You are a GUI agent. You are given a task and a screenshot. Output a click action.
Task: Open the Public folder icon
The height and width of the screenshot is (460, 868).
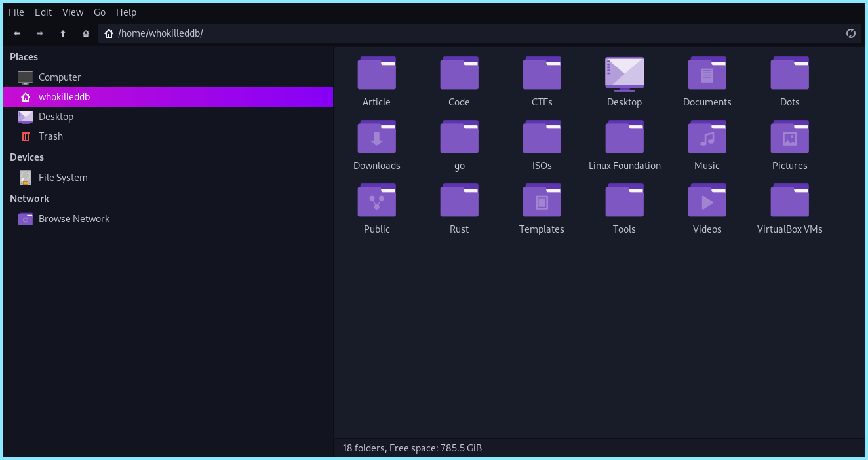tap(376, 200)
